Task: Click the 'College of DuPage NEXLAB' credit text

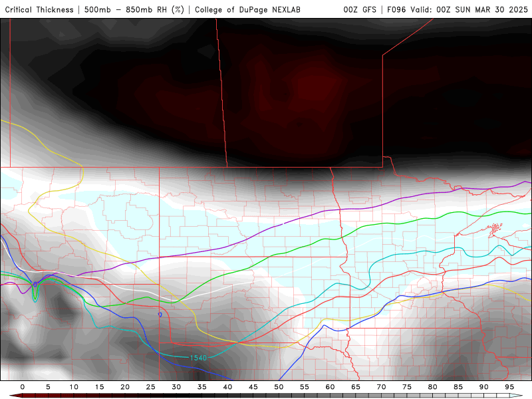Action: [x=247, y=9]
